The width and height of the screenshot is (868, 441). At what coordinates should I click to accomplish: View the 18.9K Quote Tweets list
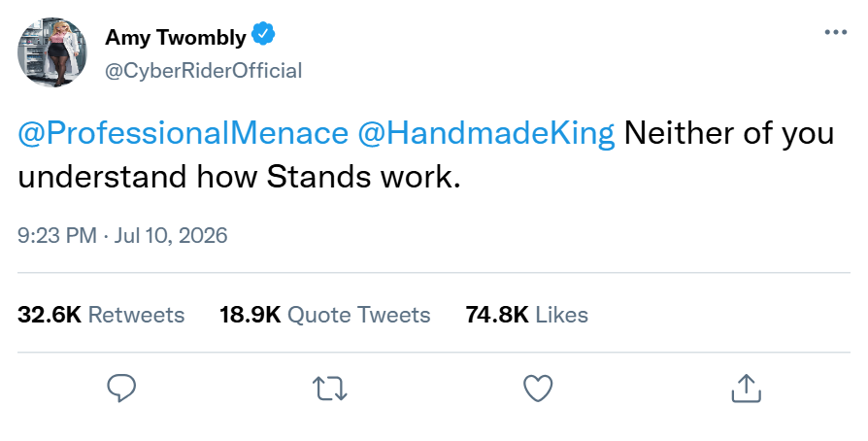tap(325, 315)
